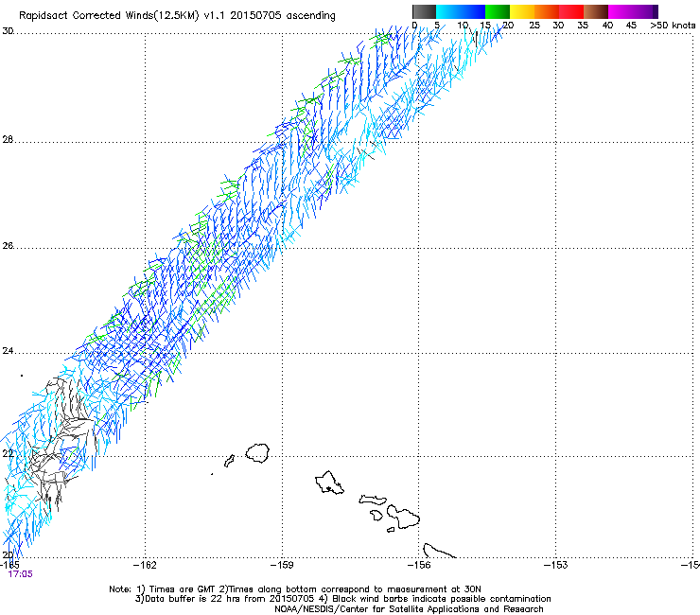
Task: Click the latitude label '26'
Action: (x=8, y=246)
